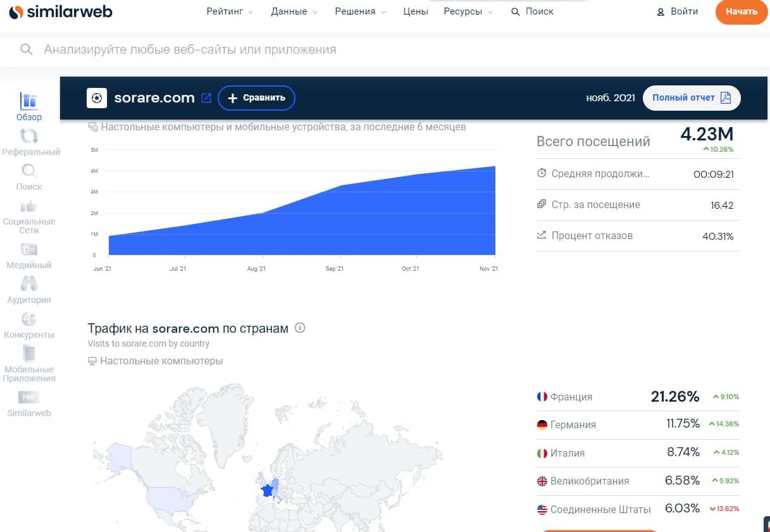Click the France flag icon
Viewport: 770px width, 532px height.
[542, 397]
